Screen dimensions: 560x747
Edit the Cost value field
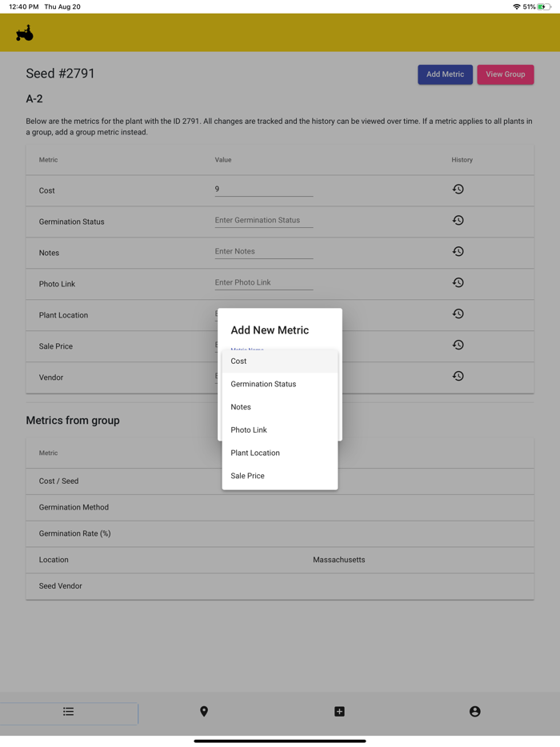263,190
